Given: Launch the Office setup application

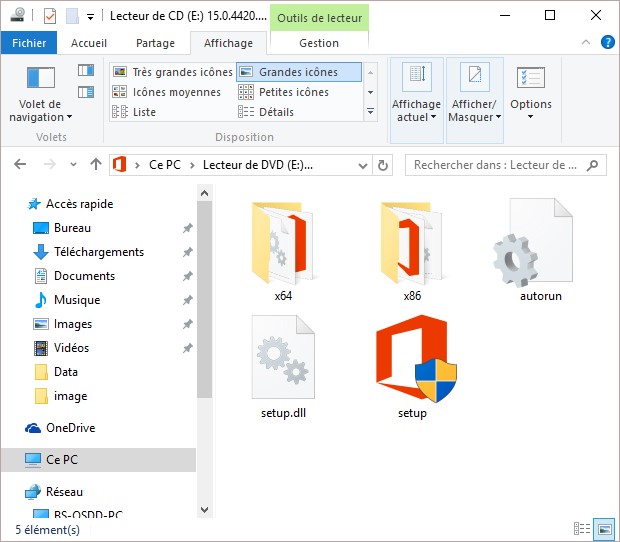Looking at the screenshot, I should pyautogui.click(x=411, y=360).
